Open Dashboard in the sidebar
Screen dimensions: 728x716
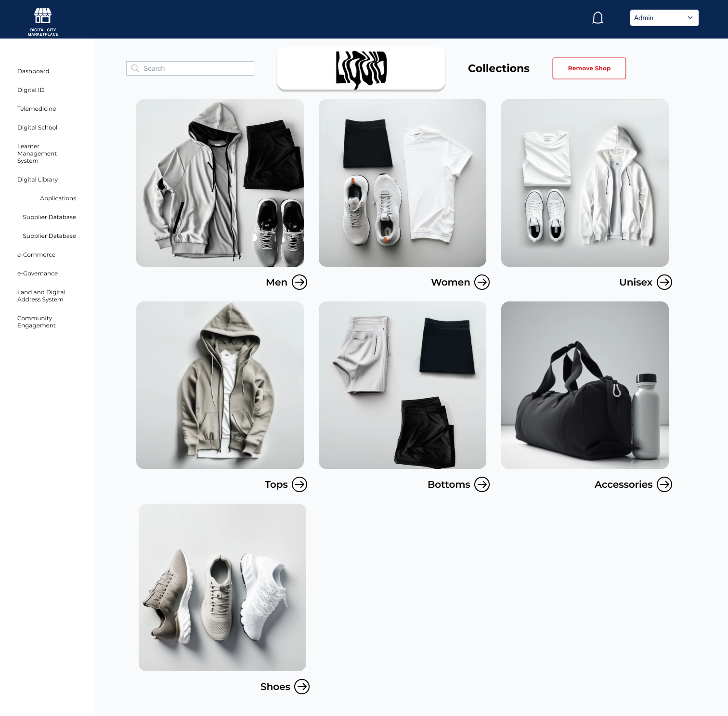tap(33, 71)
